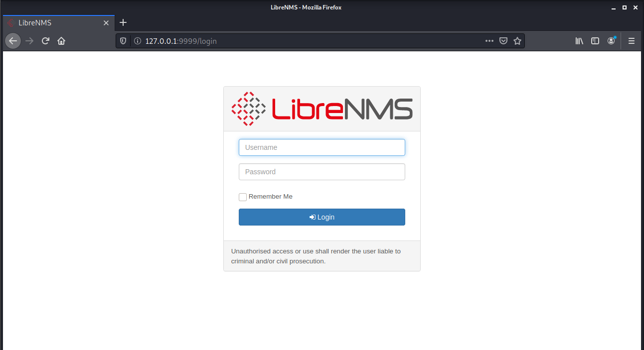Screen dimensions: 644x350
Task: Maximize the Firefox window
Action: click(624, 7)
